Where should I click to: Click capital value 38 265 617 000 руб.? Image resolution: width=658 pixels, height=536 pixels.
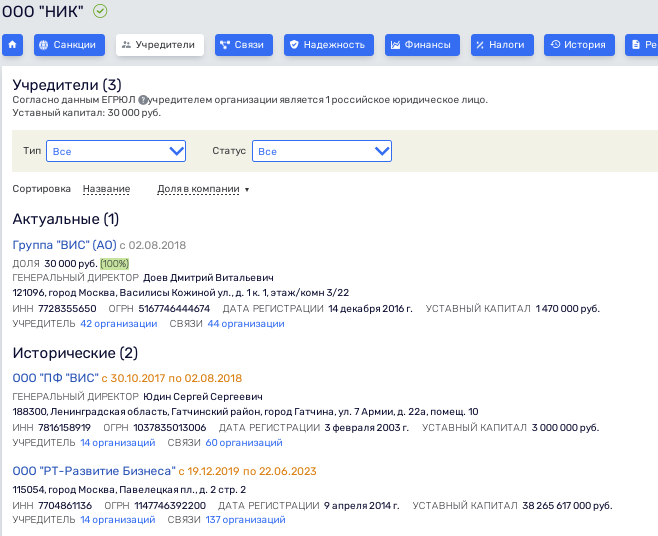(x=567, y=505)
